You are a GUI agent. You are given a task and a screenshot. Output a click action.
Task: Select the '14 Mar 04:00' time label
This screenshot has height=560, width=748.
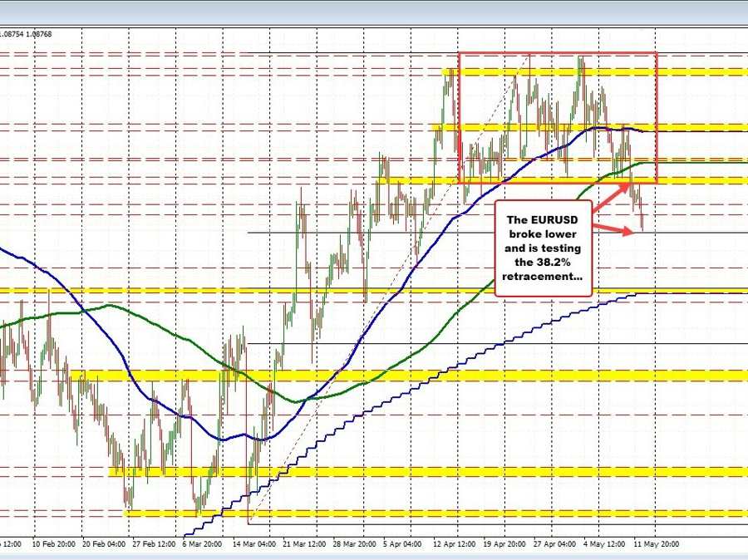[x=254, y=543]
